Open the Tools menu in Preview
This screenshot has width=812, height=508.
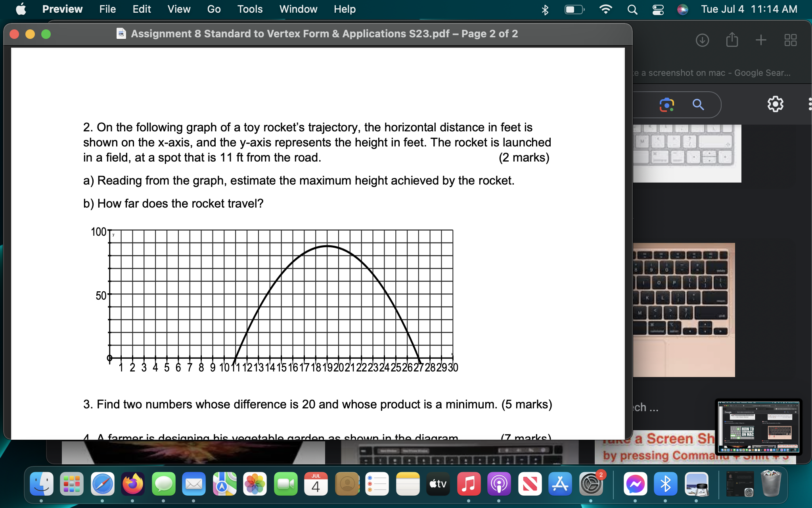[x=250, y=9]
